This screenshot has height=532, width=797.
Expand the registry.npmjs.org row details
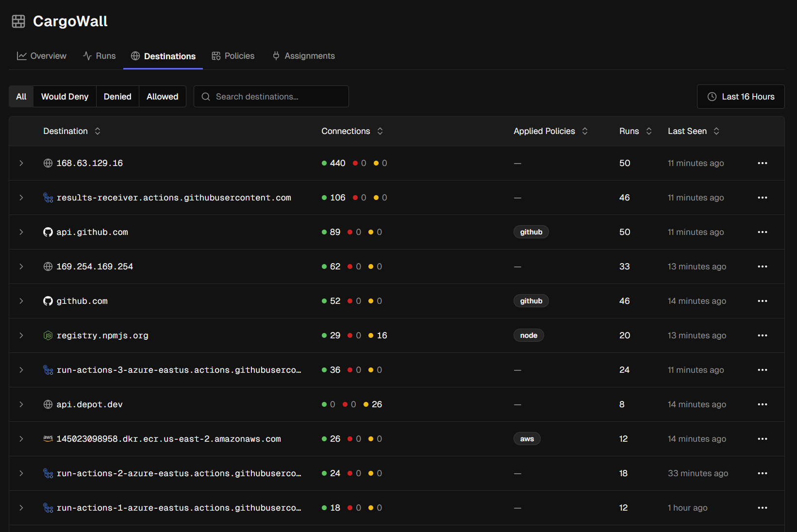coord(21,335)
